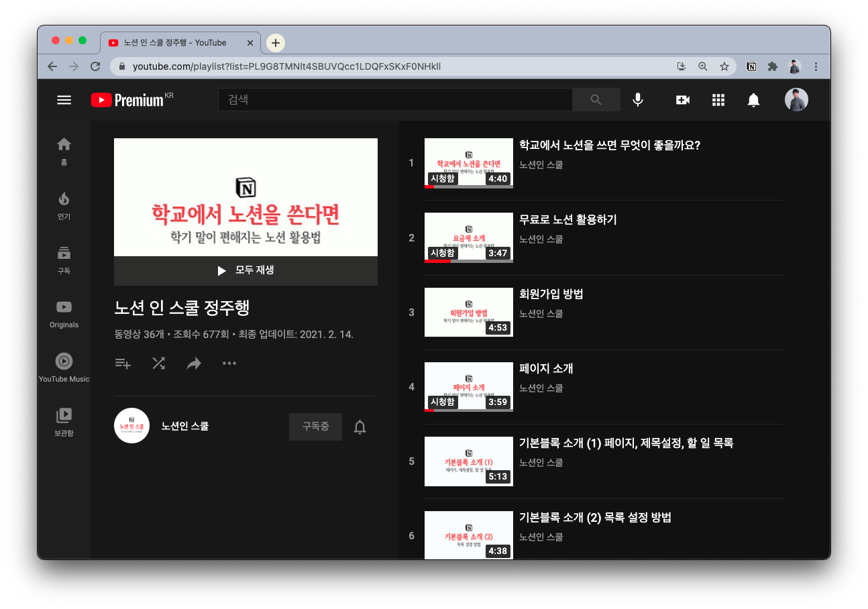Viewport: 868px width, 609px height.
Task: Click channel name under 무료로 노션 활용하기
Action: [541, 239]
